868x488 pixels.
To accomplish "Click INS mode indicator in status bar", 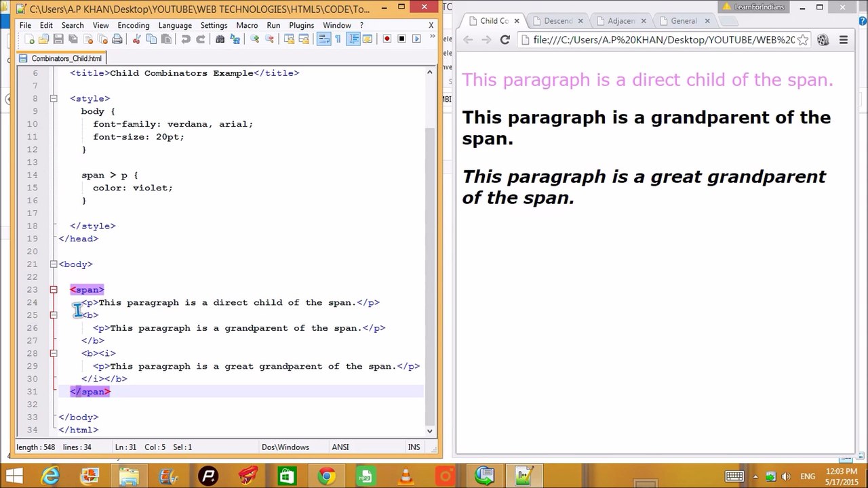I will point(414,447).
